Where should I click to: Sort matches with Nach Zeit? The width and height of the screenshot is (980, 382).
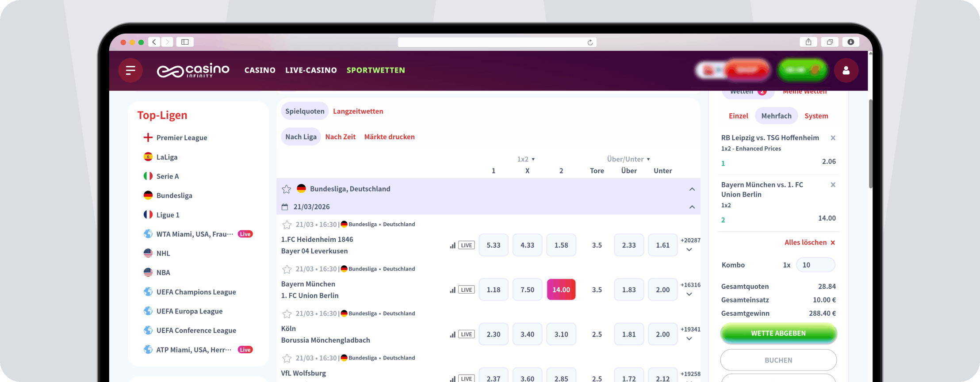pos(341,137)
